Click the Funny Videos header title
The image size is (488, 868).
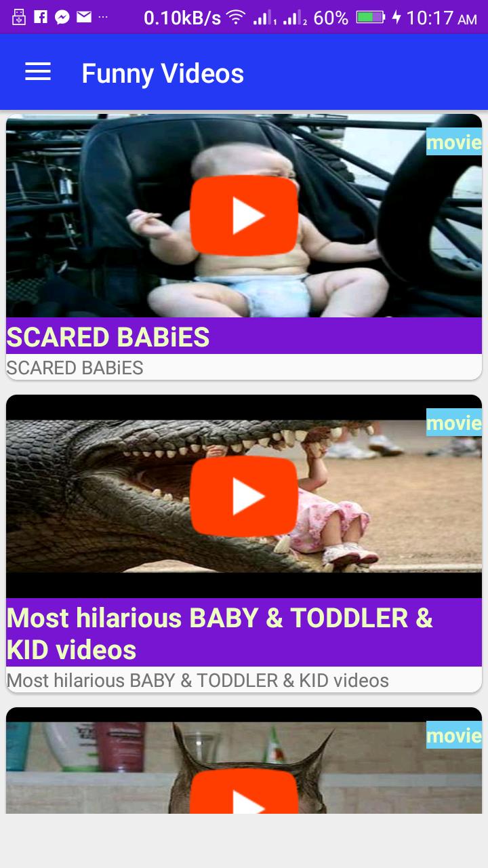pyautogui.click(x=163, y=73)
